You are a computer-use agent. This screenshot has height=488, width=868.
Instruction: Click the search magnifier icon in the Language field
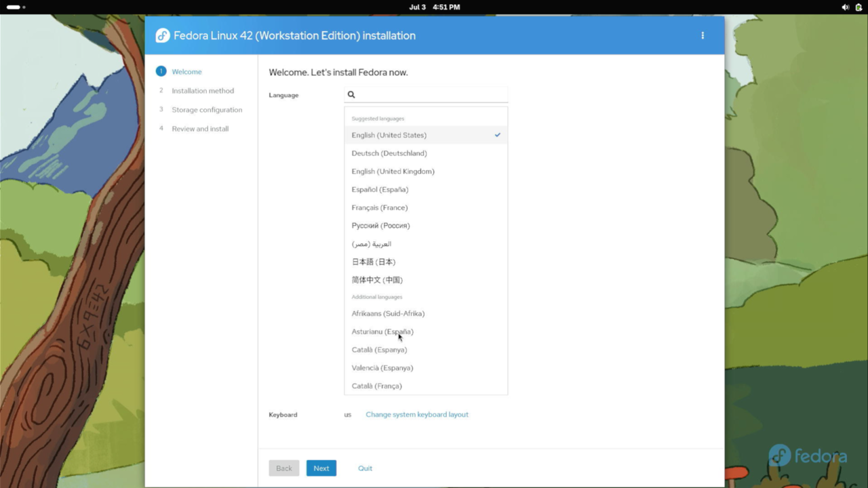point(351,95)
